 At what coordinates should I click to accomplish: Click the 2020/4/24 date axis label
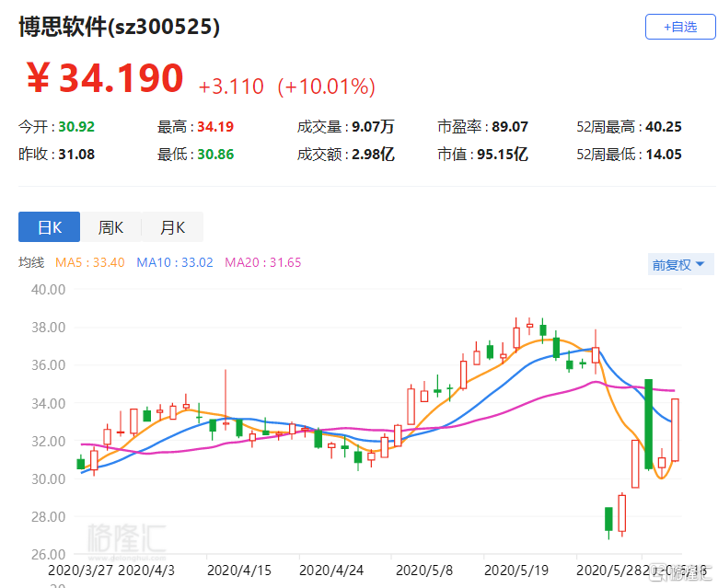[331, 571]
